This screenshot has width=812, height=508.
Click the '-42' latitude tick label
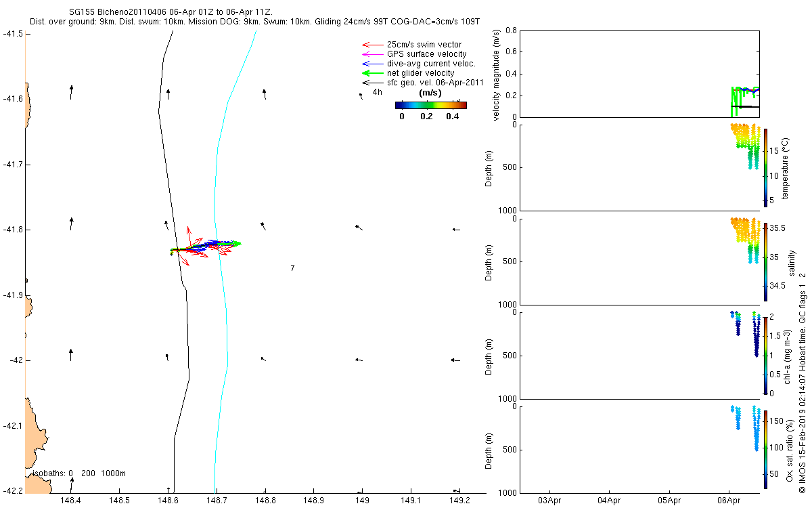(x=15, y=360)
